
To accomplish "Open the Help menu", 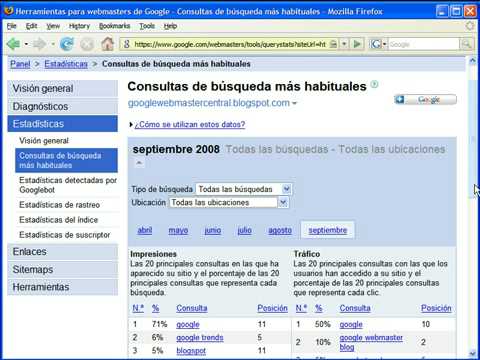I will tap(170, 26).
